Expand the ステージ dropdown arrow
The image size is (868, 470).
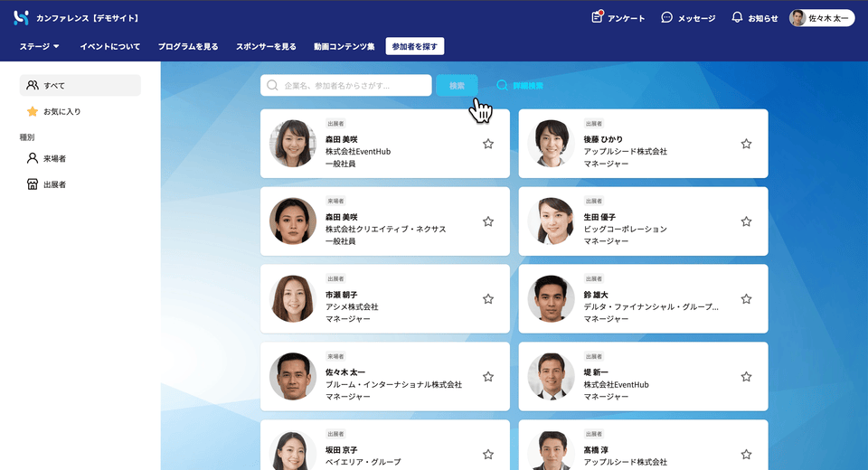pos(56,46)
